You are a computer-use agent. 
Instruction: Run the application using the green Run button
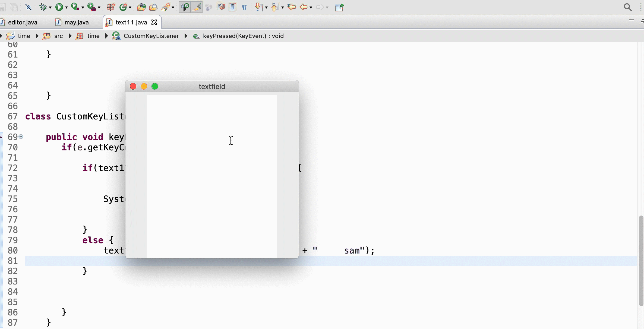[59, 7]
